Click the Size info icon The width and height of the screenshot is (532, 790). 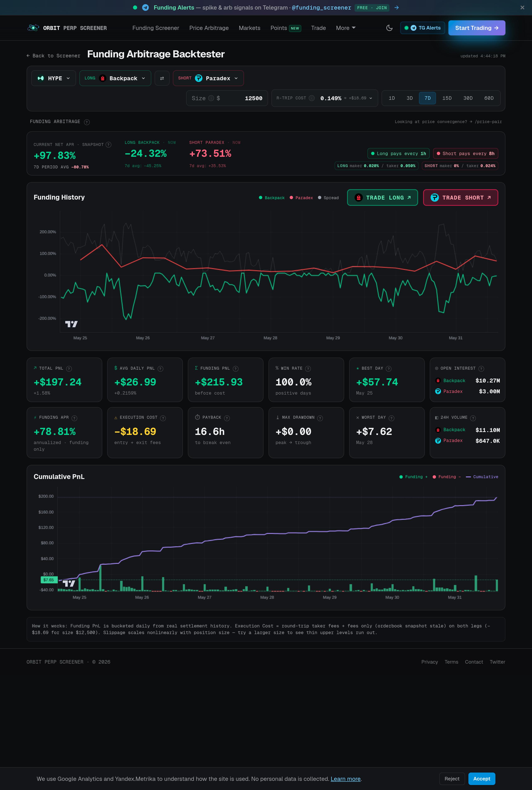(211, 98)
